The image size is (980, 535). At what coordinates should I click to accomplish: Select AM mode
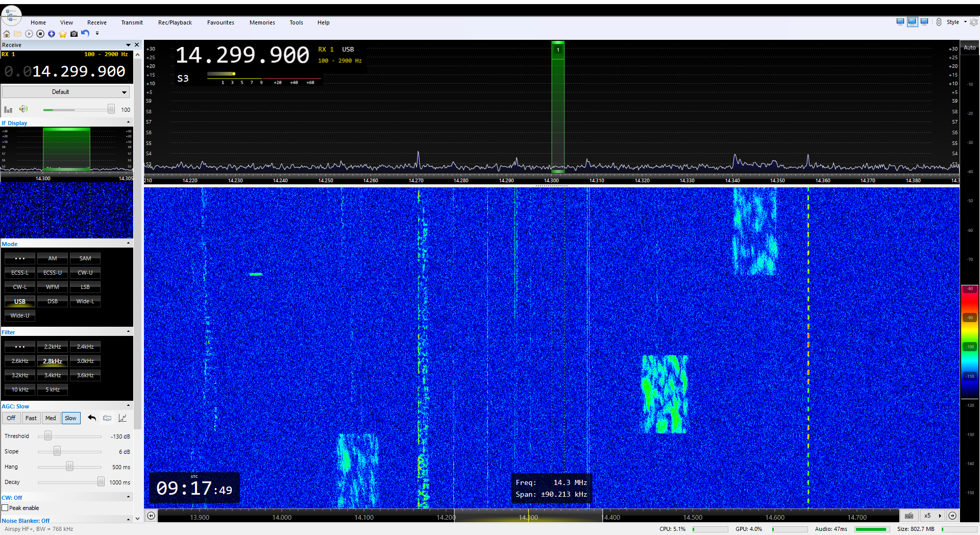coord(53,258)
